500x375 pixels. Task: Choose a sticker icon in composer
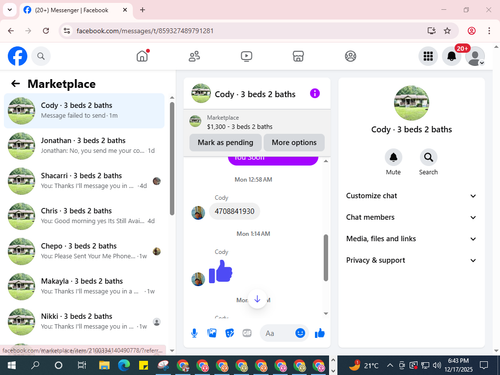(229, 333)
